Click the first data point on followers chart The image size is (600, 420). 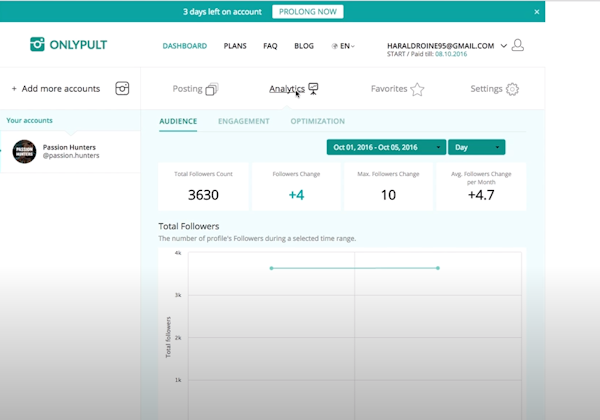(x=271, y=268)
